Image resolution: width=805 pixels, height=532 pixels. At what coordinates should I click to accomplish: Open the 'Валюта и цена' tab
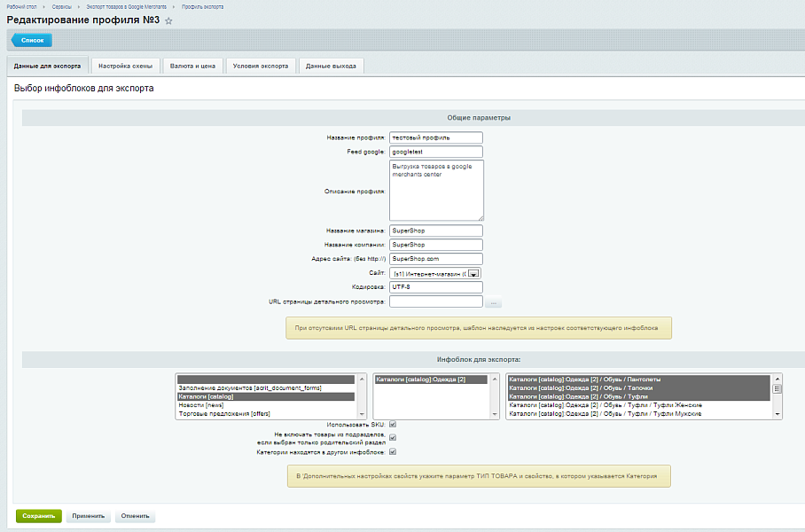(x=193, y=66)
